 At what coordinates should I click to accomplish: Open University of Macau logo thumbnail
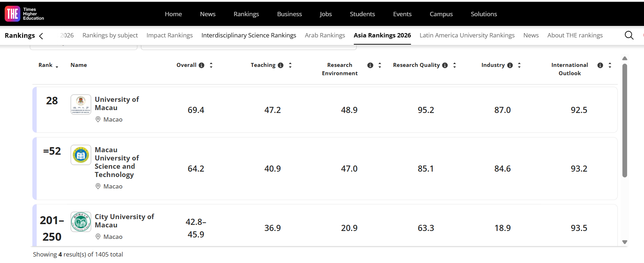click(x=81, y=104)
